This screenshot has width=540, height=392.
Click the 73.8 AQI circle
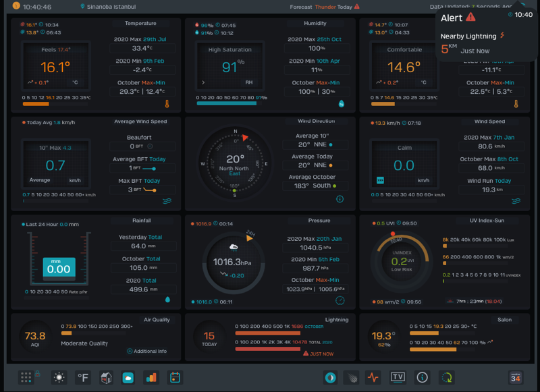coord(35,337)
